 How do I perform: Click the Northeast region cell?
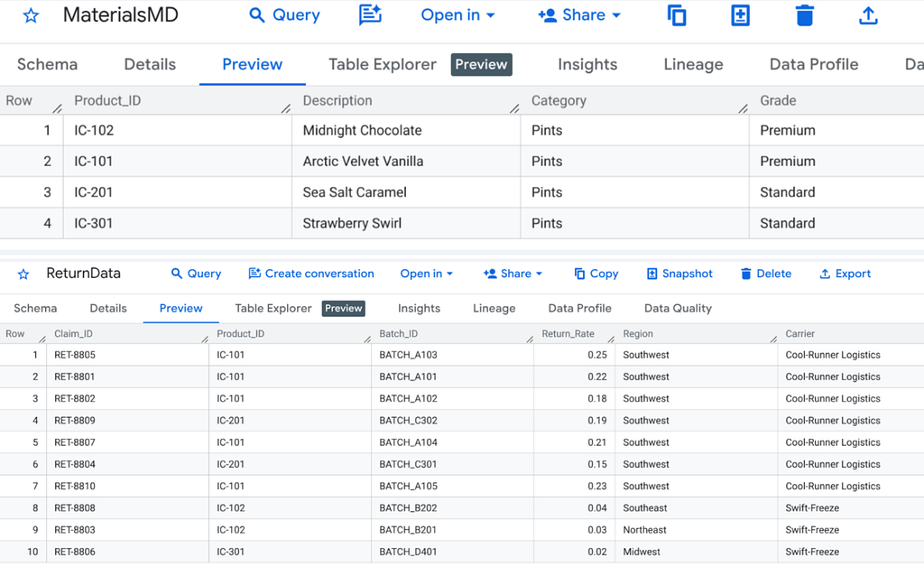[697, 530]
